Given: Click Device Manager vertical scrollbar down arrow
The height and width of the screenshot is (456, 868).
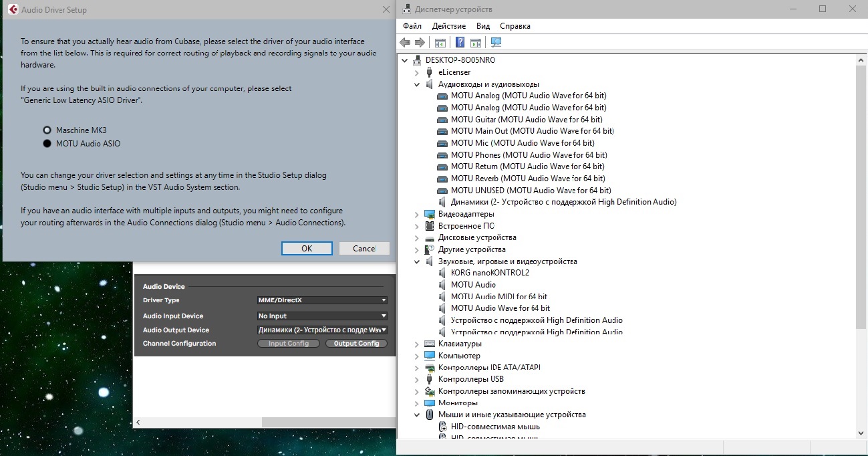Looking at the screenshot, I should point(861,433).
